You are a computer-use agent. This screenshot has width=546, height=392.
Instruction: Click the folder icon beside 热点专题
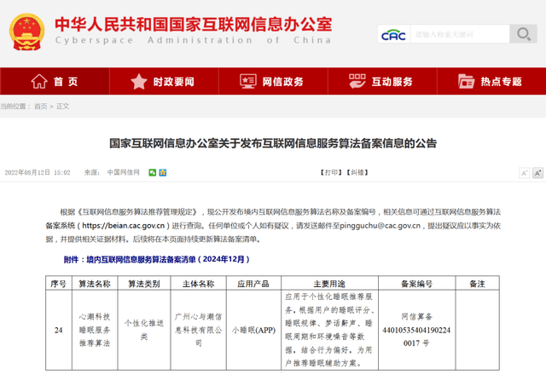tap(466, 82)
